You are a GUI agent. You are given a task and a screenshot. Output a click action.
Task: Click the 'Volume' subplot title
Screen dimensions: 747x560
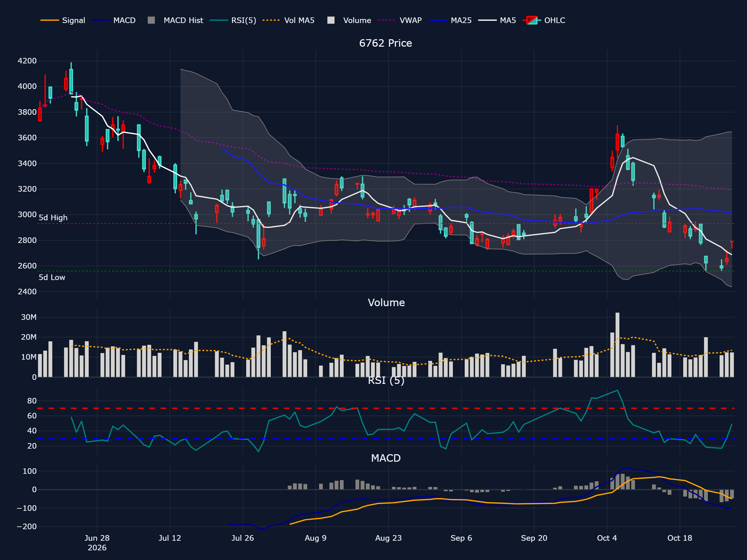coord(386,302)
